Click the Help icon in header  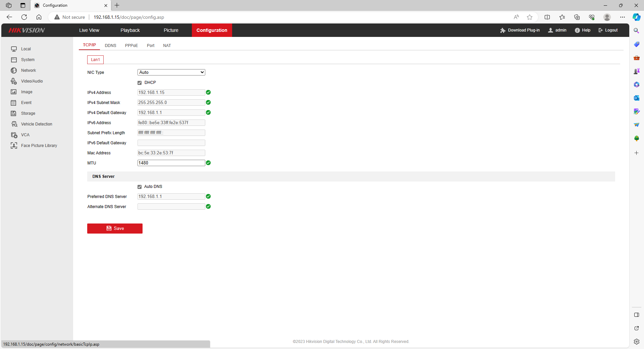[577, 31]
